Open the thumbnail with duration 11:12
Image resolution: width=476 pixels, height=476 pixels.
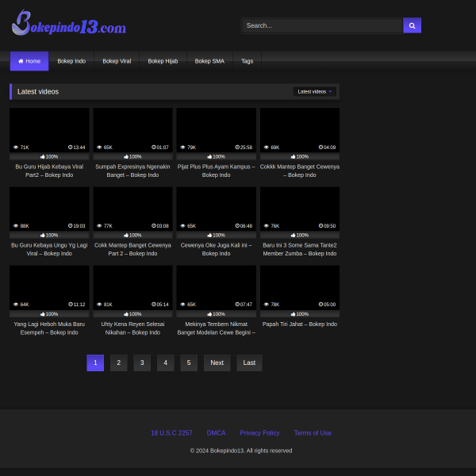[x=49, y=287]
